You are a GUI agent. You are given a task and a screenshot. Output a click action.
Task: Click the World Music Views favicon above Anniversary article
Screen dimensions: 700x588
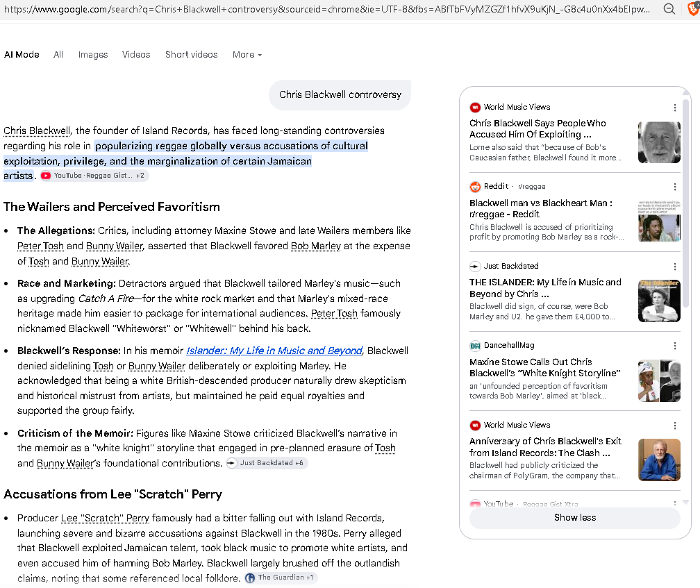(x=475, y=425)
